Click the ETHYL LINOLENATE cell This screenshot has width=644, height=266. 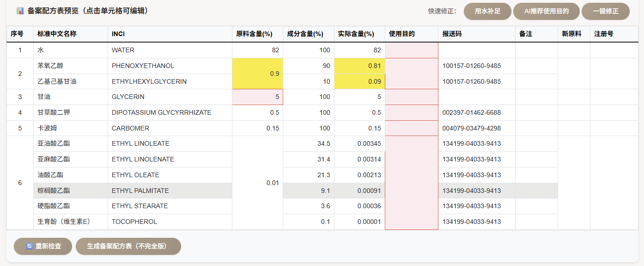pos(170,160)
